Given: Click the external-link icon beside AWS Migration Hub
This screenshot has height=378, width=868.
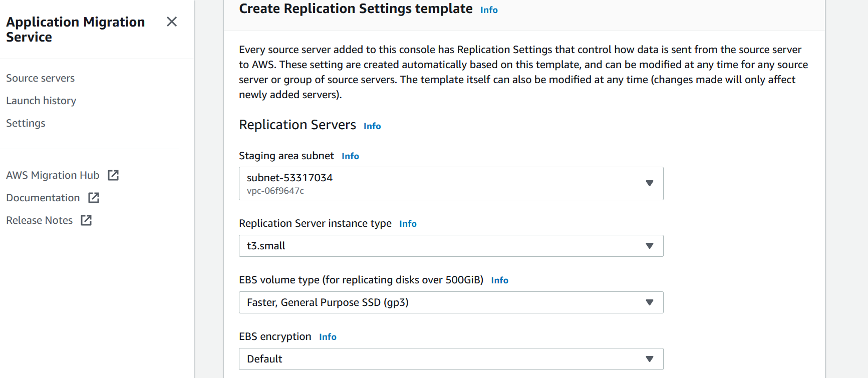Looking at the screenshot, I should point(113,175).
